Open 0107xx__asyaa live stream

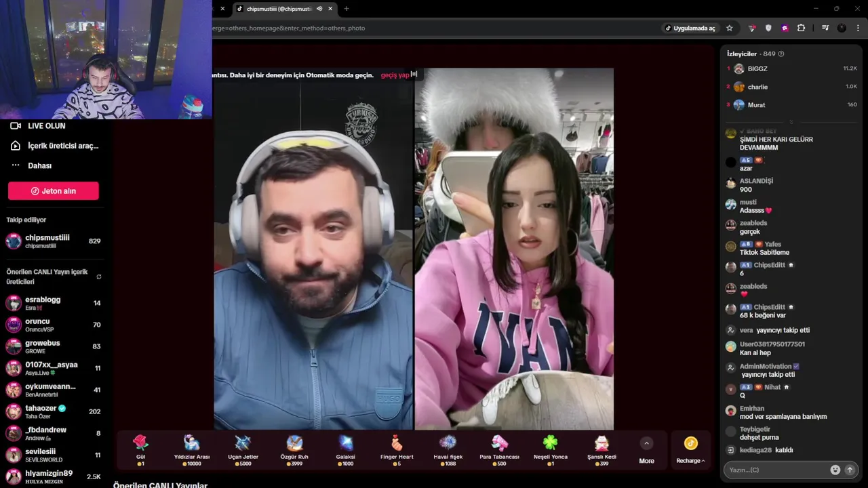tap(54, 368)
